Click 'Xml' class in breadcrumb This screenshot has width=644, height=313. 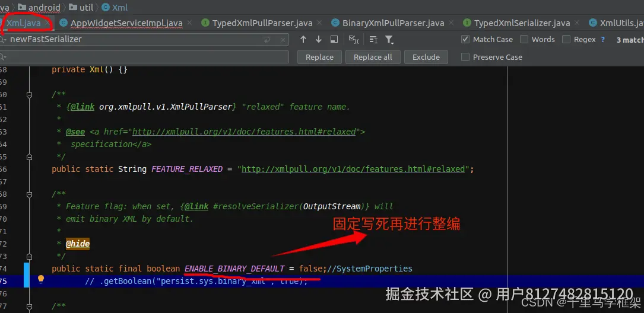[x=115, y=7]
